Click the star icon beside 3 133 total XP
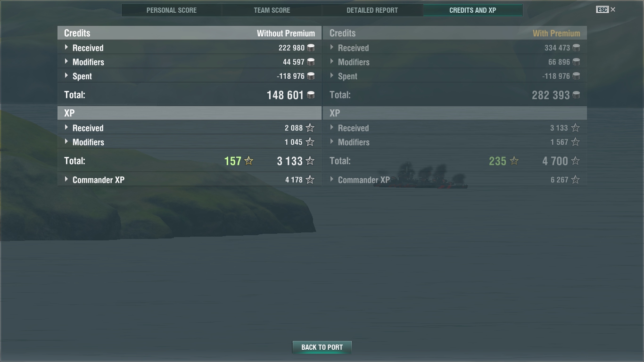The image size is (644, 362). pyautogui.click(x=310, y=161)
